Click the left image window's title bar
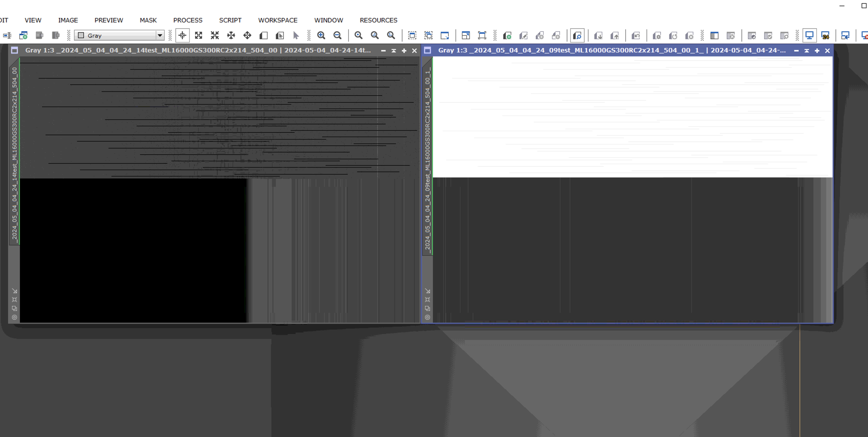 point(197,51)
